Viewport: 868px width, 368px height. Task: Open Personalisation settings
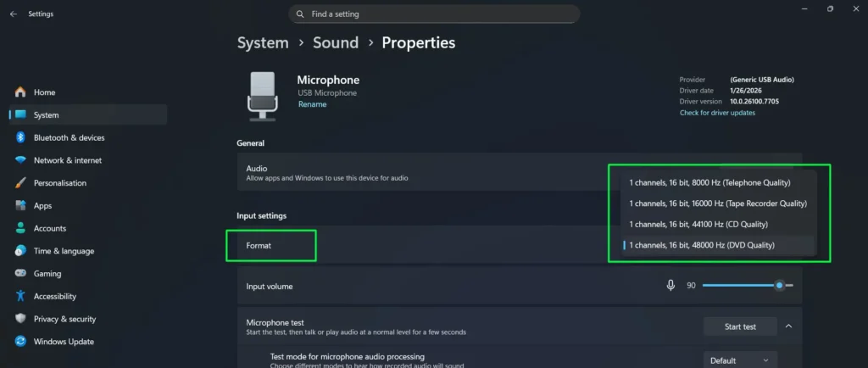tap(88, 182)
